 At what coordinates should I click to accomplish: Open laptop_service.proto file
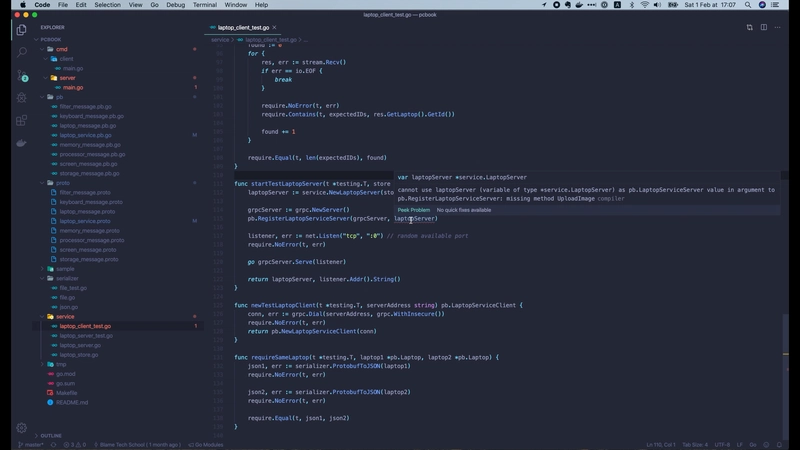point(85,221)
